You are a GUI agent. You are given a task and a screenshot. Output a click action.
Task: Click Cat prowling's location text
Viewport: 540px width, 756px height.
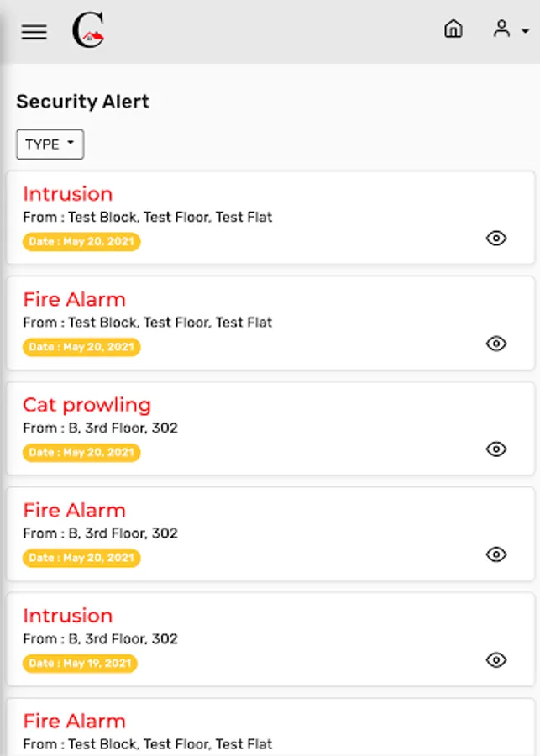(100, 428)
